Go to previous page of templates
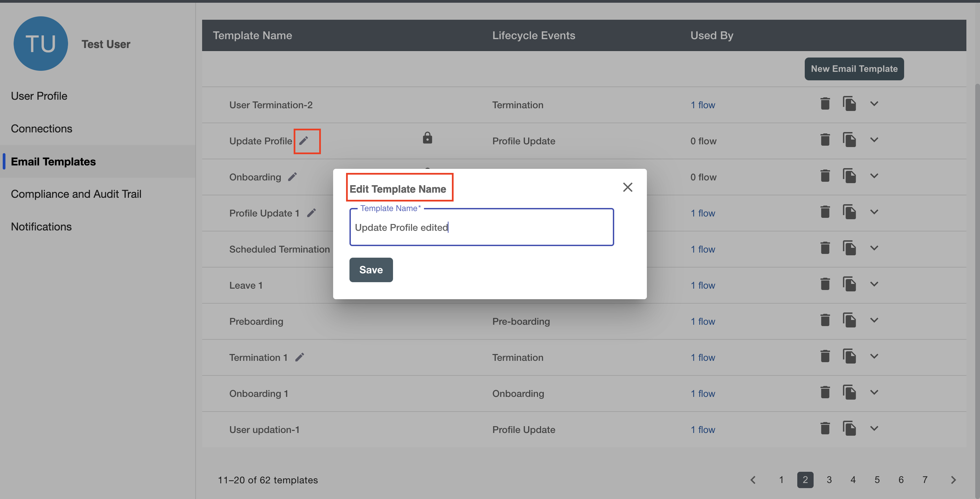The height and width of the screenshot is (499, 980). [x=753, y=480]
